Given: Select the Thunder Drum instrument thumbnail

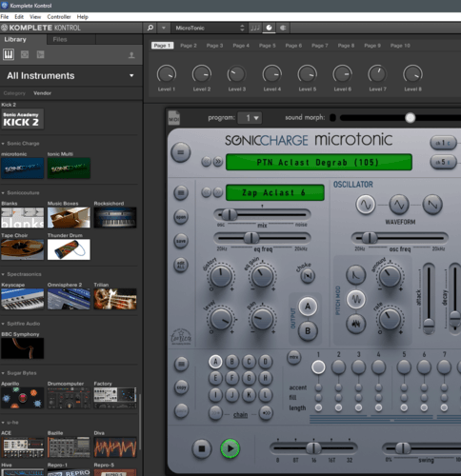Looking at the screenshot, I should click(x=69, y=249).
